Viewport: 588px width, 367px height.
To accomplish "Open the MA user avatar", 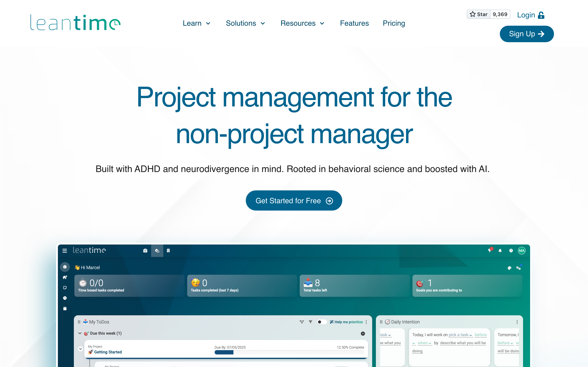I will (x=522, y=250).
